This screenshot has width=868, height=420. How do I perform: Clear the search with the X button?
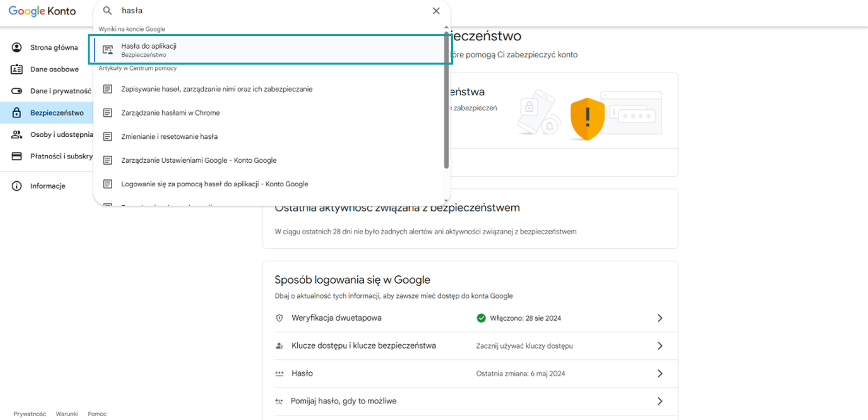[x=436, y=10]
